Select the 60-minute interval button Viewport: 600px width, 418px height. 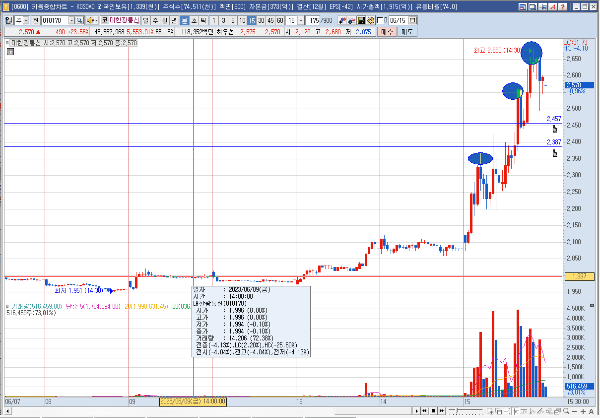pyautogui.click(x=280, y=20)
